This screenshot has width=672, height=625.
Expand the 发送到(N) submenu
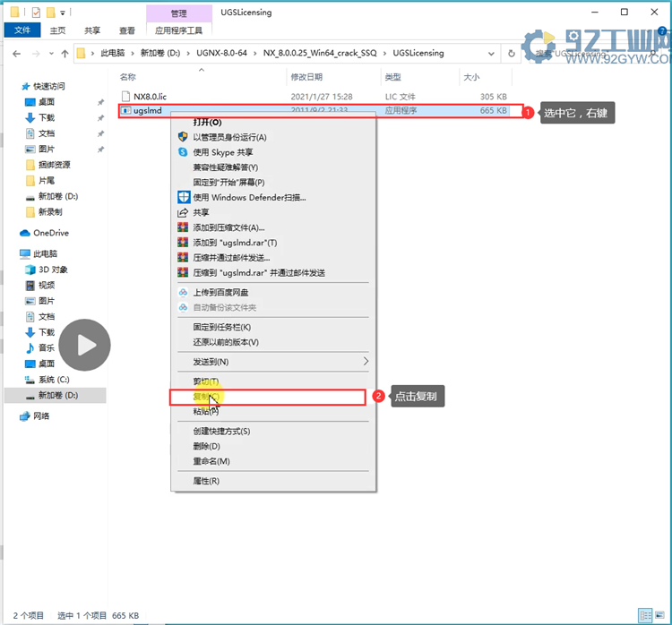(273, 362)
